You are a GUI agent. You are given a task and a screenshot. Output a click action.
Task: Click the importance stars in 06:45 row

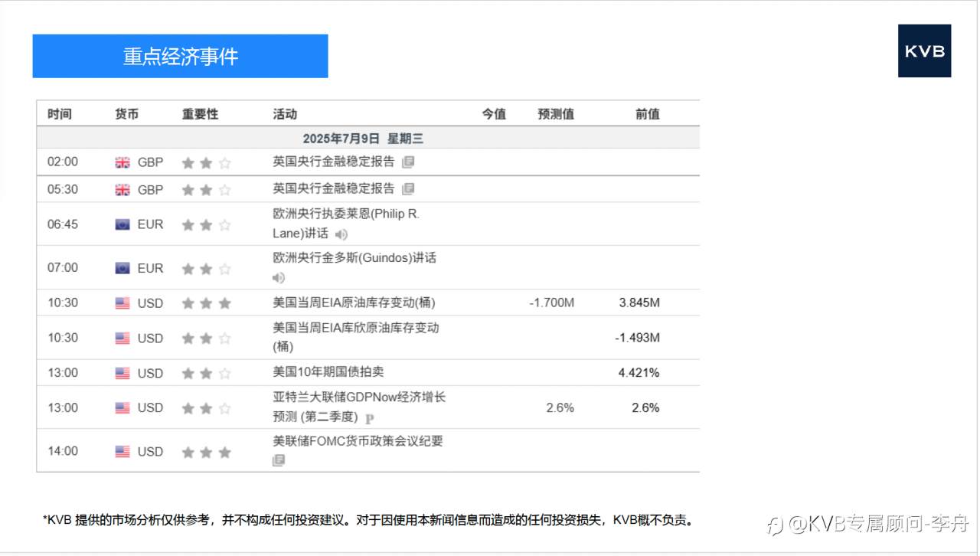(x=206, y=224)
